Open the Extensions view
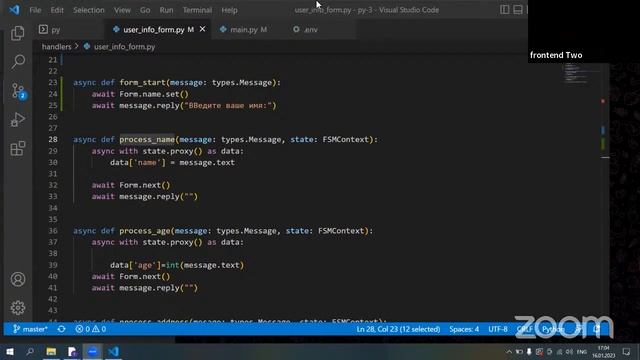Screen dimensions: 640x360 coord(18,149)
